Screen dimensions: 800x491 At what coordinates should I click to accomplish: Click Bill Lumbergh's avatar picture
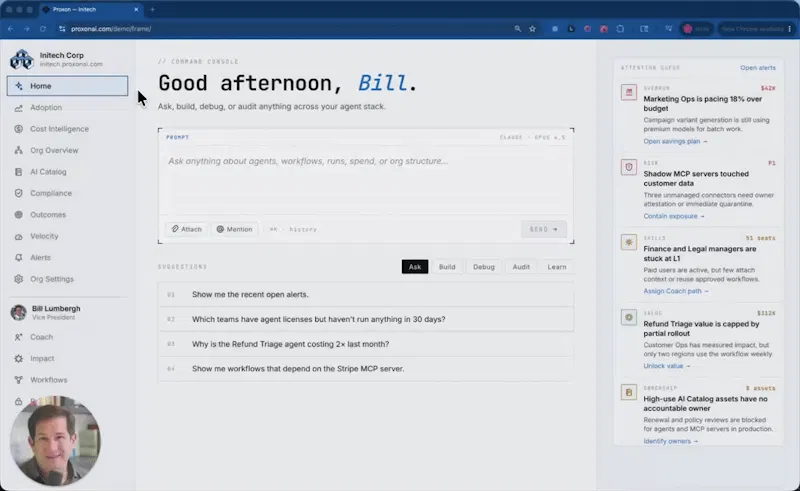(x=18, y=312)
